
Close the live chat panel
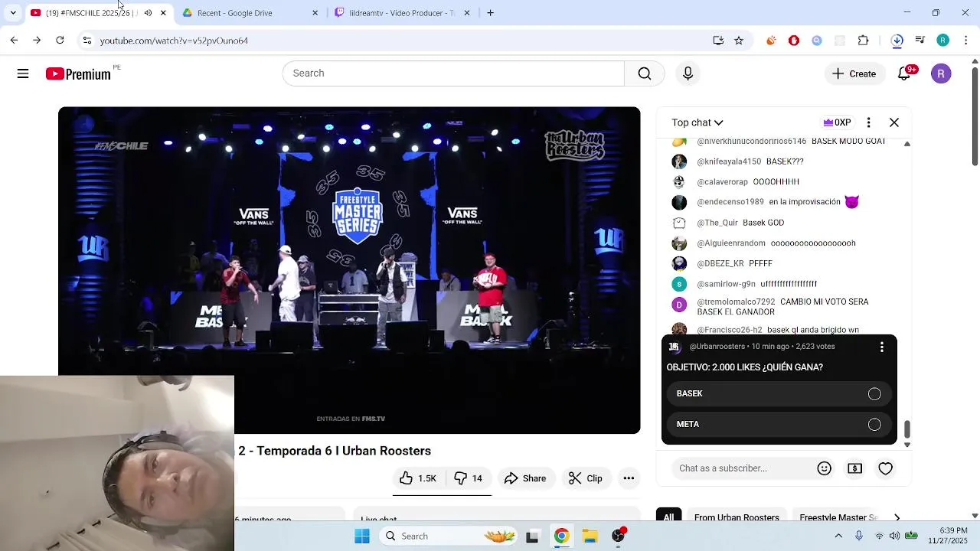[894, 122]
